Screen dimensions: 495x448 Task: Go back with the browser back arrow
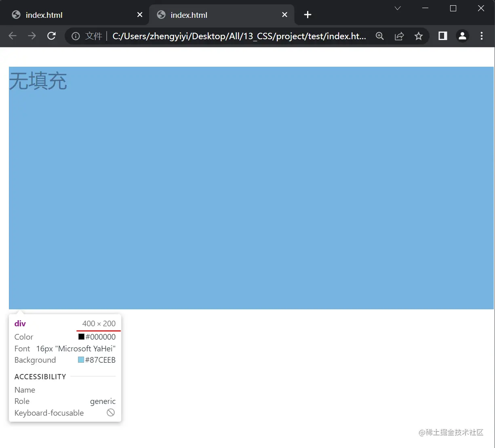13,36
